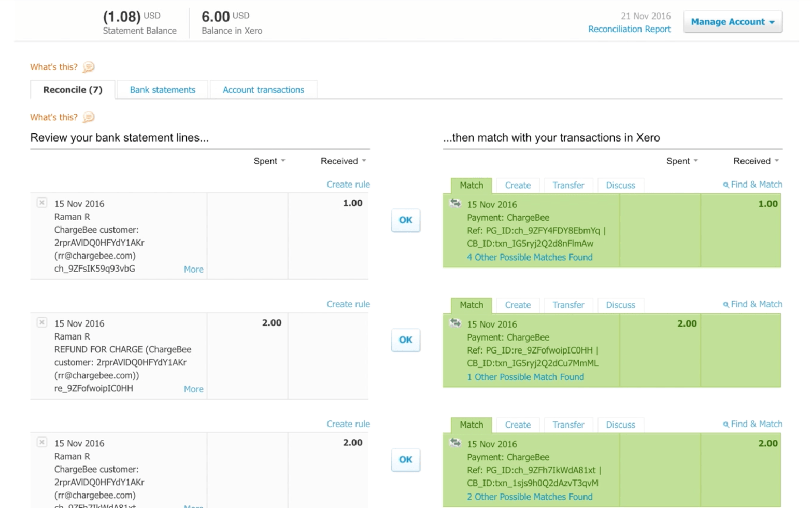The width and height of the screenshot is (812, 508).
Task: Click the transfer arrows icon on the 1.00 matched payment
Action: coord(455,203)
